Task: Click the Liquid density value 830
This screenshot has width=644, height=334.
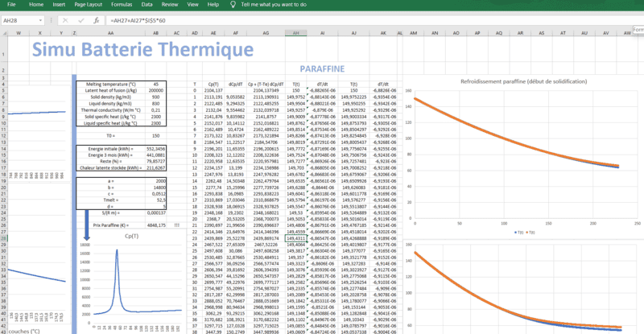Action: point(155,104)
